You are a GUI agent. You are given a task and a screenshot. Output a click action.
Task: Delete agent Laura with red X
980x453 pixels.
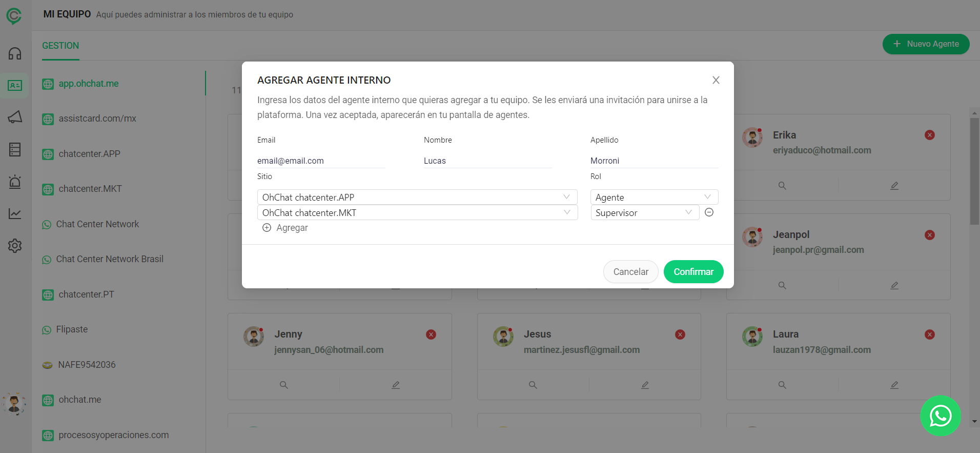coord(930,334)
